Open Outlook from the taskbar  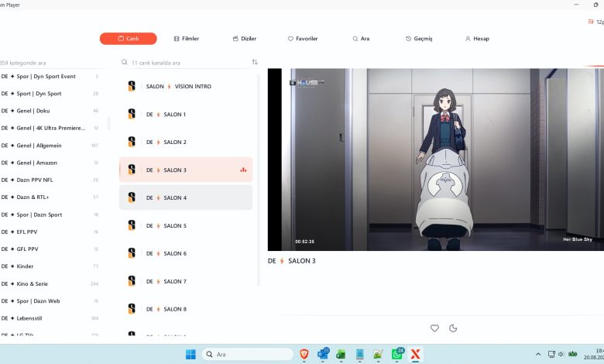(323, 354)
